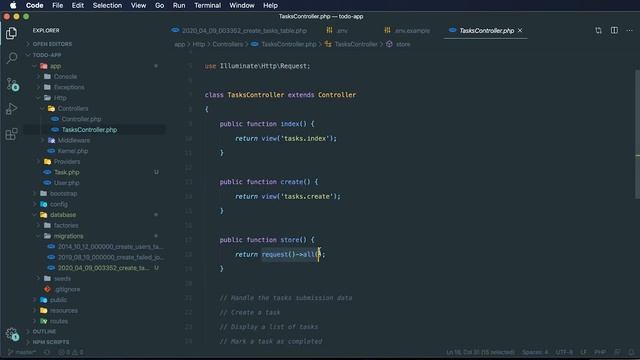Open the Extensions view
The height and width of the screenshot is (360, 640).
point(11,134)
